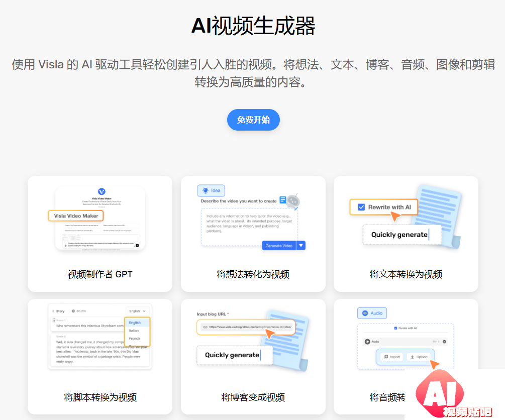Click the Audio tag icon
This screenshot has width=505, height=420.
coord(365,313)
